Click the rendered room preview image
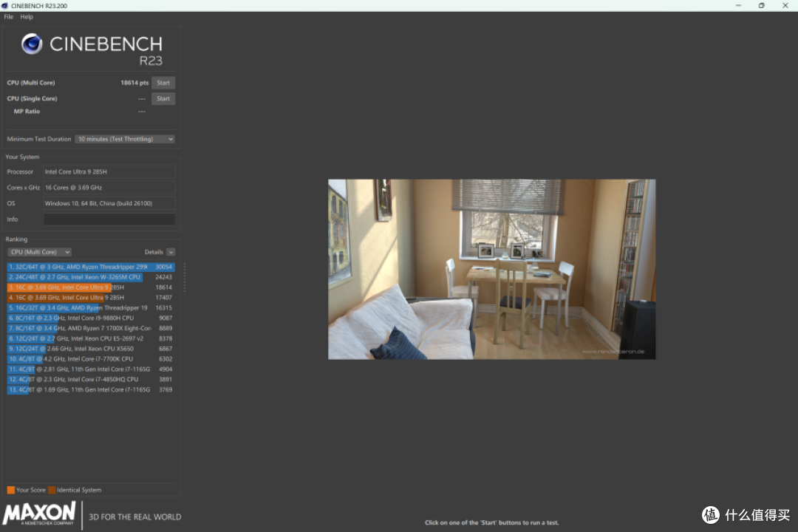Screen dimensions: 798x532 click(491, 269)
